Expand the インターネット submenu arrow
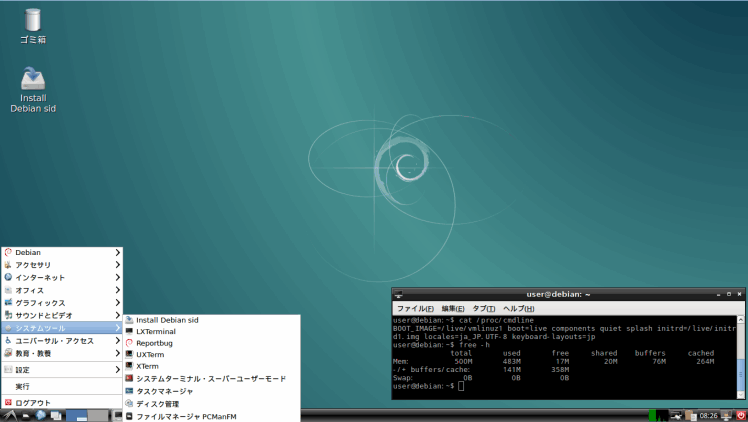The width and height of the screenshot is (748, 422). 117,278
